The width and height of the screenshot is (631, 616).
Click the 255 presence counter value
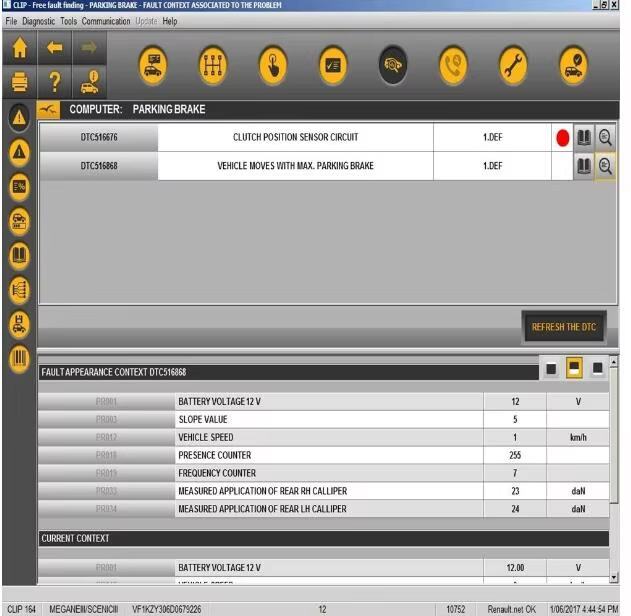[515, 455]
